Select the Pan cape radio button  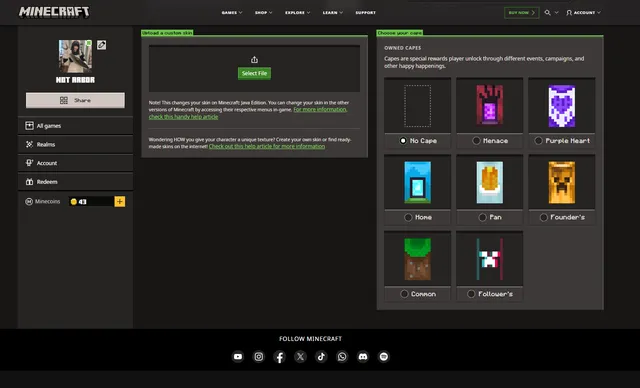[x=482, y=217]
